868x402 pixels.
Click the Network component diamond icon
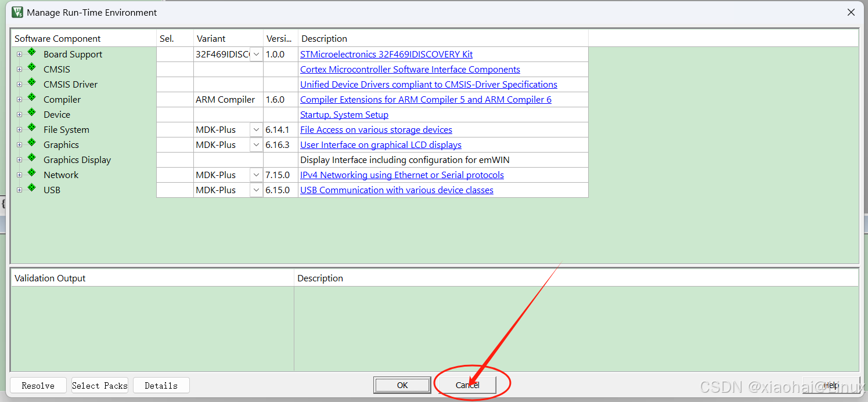pos(32,173)
